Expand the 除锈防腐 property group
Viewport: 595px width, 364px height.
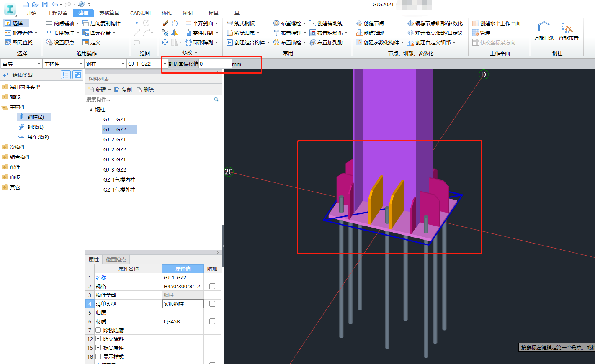[98, 330]
